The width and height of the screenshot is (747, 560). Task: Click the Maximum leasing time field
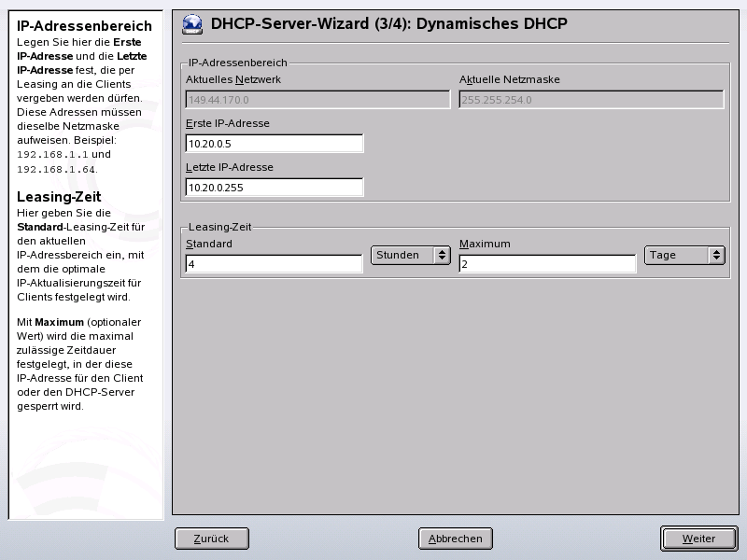(x=546, y=263)
